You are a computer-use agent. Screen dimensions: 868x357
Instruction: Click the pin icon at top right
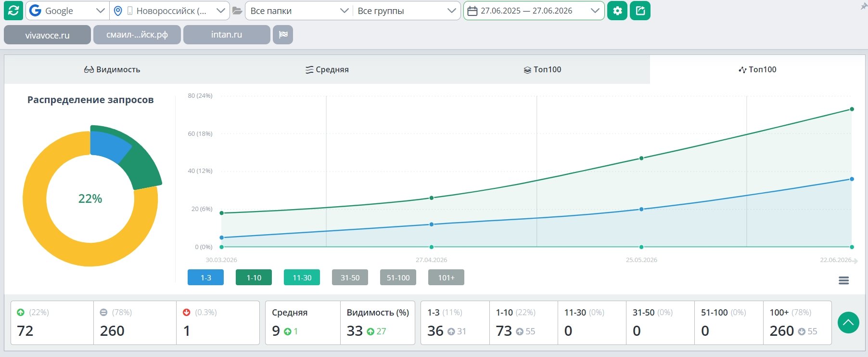[864, 6]
